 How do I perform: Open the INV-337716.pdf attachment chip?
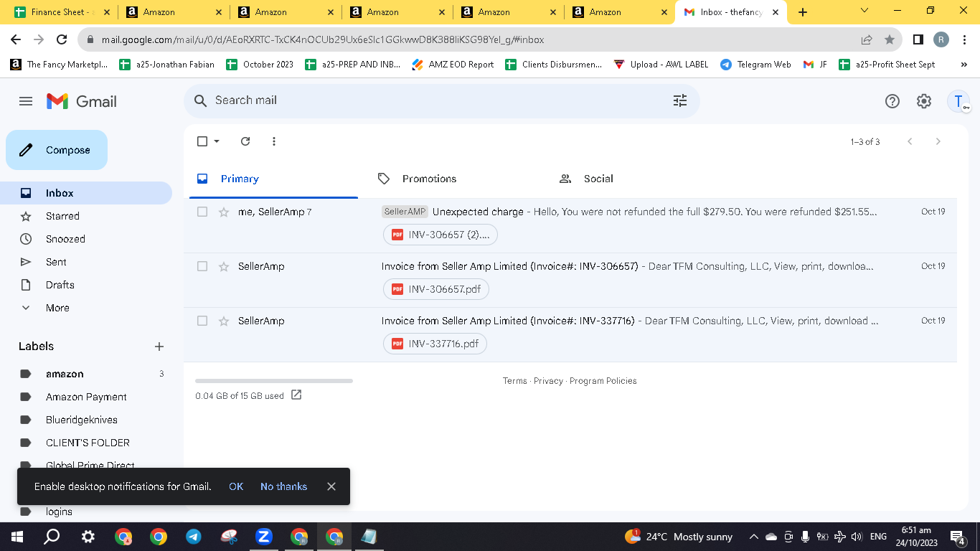[435, 344]
